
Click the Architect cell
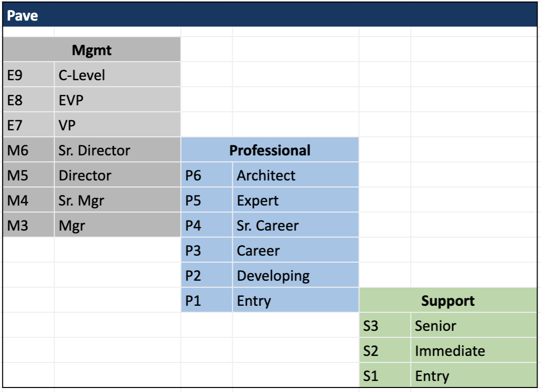coord(296,175)
